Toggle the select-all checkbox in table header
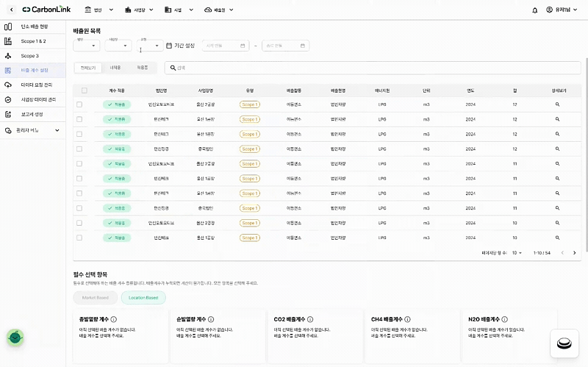 [x=85, y=90]
